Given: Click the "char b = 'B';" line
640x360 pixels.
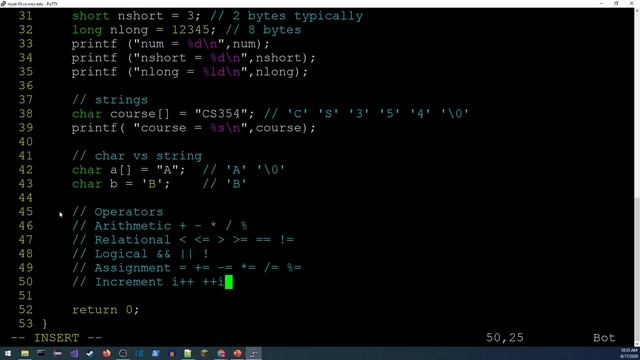Looking at the screenshot, I should pyautogui.click(x=159, y=184).
